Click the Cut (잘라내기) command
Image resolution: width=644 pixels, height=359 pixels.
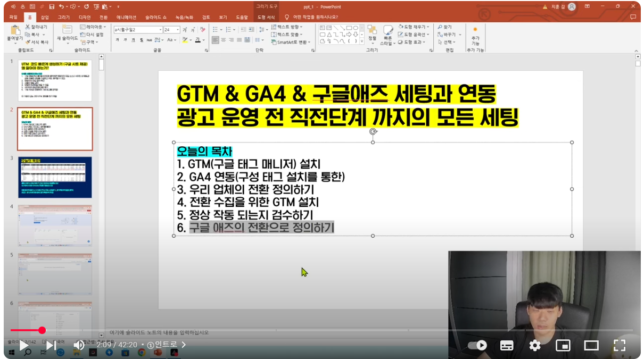(x=36, y=27)
